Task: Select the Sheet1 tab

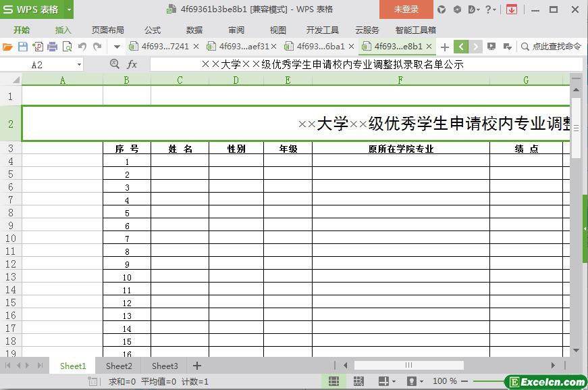Action: (73, 366)
